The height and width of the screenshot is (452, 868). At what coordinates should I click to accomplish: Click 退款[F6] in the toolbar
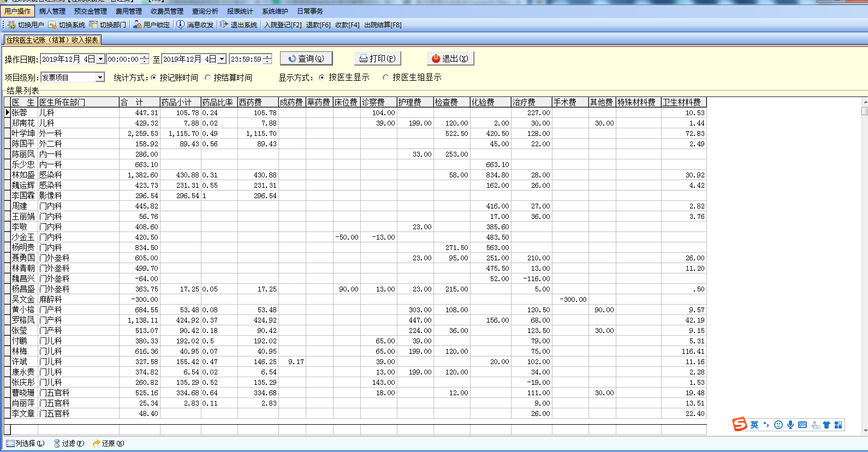[318, 25]
